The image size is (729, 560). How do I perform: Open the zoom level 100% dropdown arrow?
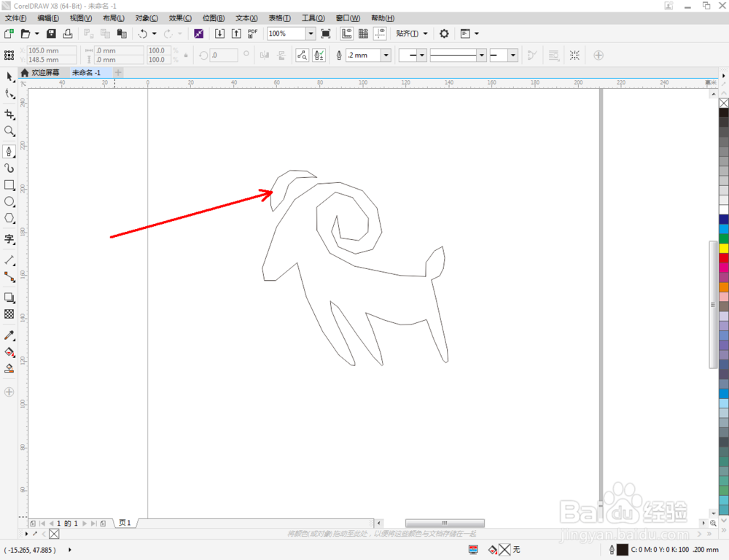tap(311, 34)
